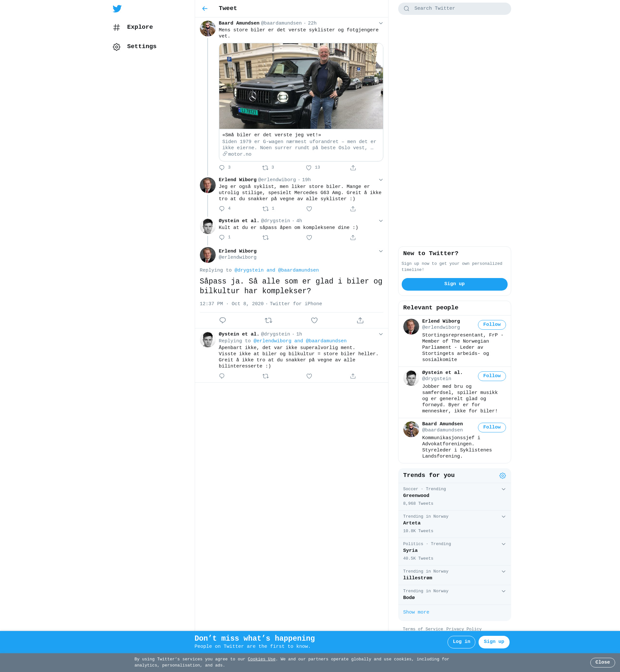
Task: Open Syria trending topic
Action: coord(454,552)
